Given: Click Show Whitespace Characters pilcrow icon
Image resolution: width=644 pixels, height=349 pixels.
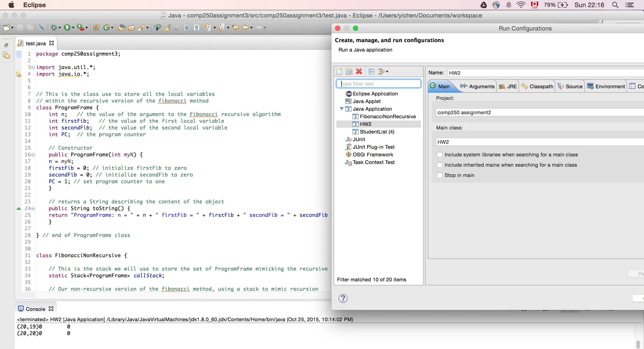Looking at the screenshot, I should pos(197,27).
